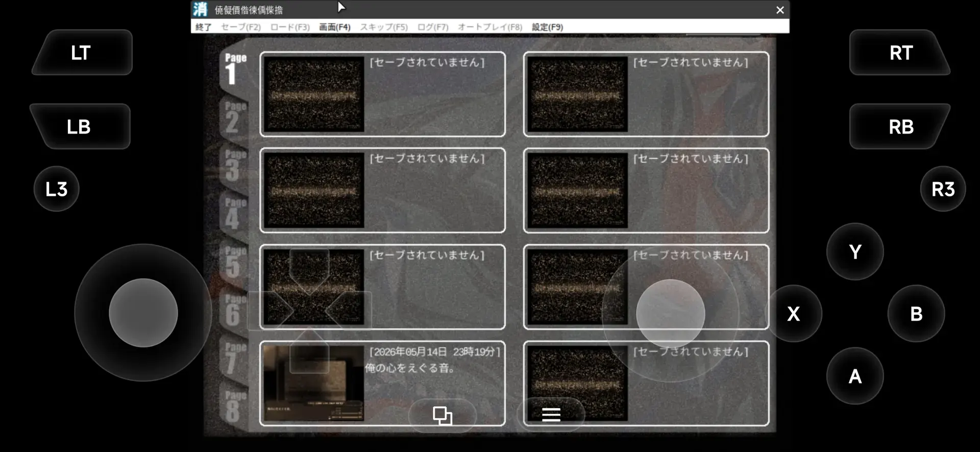Open the 設定(F9) menu
The width and height of the screenshot is (980, 452).
click(547, 27)
